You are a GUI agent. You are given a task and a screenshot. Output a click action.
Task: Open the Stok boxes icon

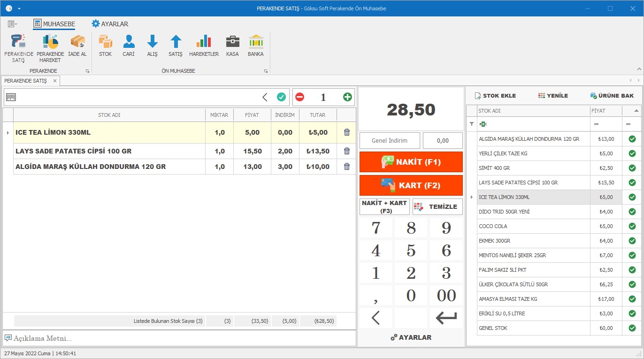click(106, 46)
